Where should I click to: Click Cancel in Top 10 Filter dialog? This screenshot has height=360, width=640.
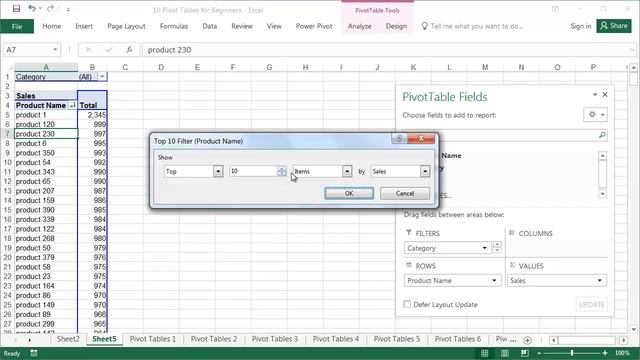point(405,193)
